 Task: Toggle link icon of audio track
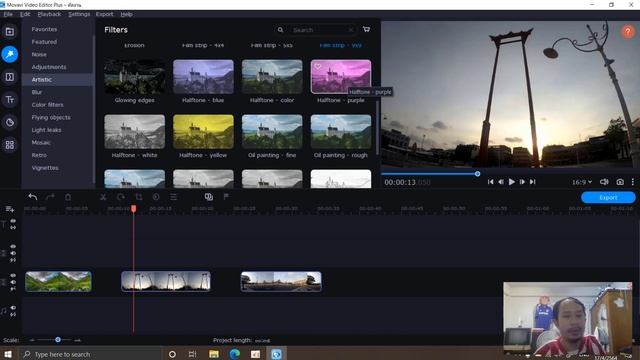click(13, 314)
